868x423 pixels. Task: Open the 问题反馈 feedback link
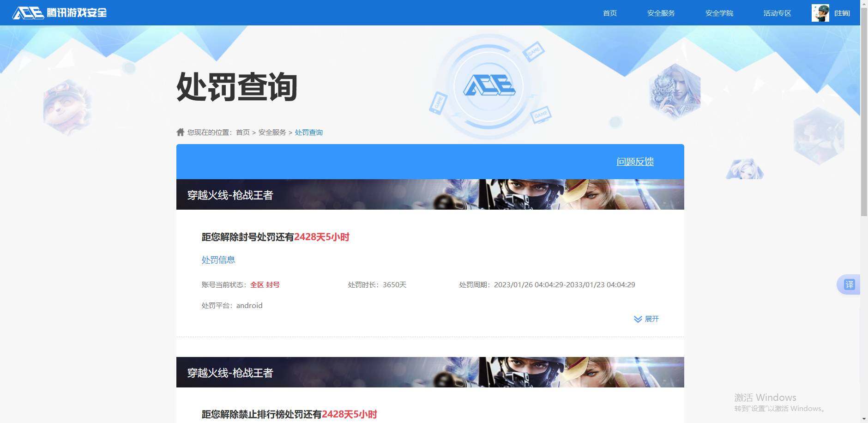pos(635,162)
